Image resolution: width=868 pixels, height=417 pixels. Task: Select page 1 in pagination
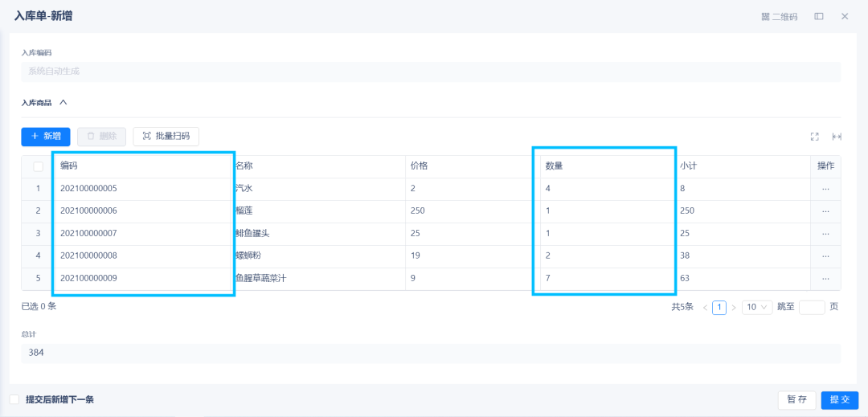tap(719, 308)
